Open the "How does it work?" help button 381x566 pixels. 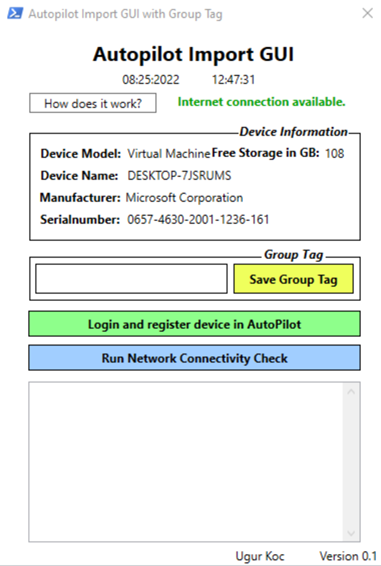[x=93, y=103]
